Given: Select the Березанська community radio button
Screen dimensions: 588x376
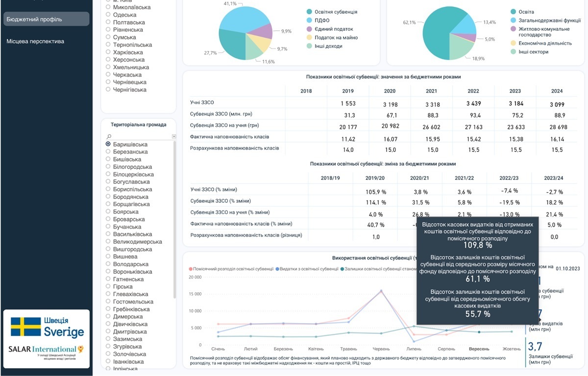Looking at the screenshot, I should [108, 152].
